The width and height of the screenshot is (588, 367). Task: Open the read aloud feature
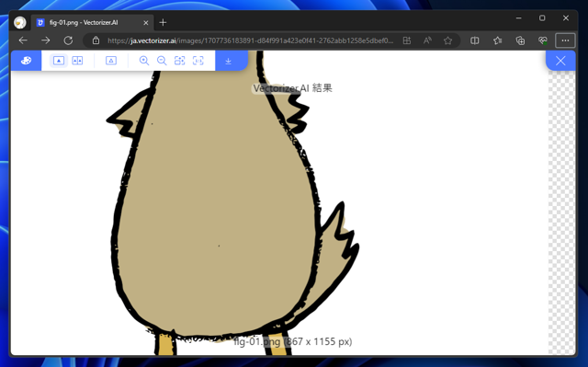(427, 40)
